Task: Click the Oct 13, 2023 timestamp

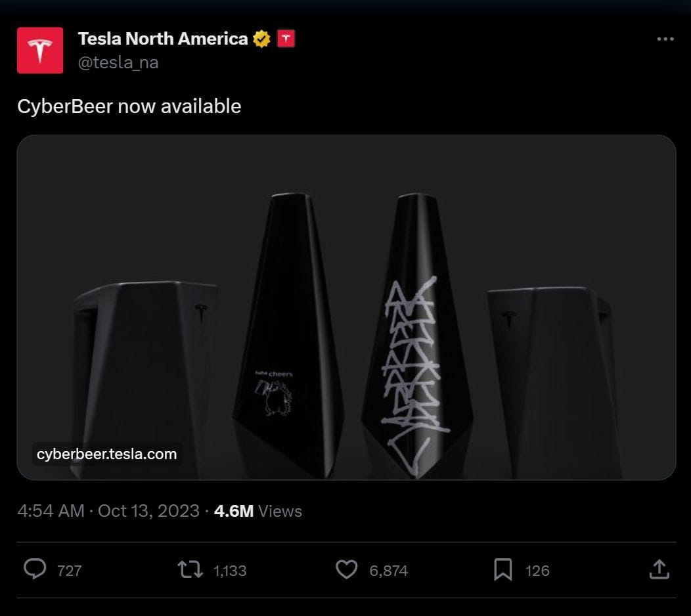Action: tap(149, 511)
